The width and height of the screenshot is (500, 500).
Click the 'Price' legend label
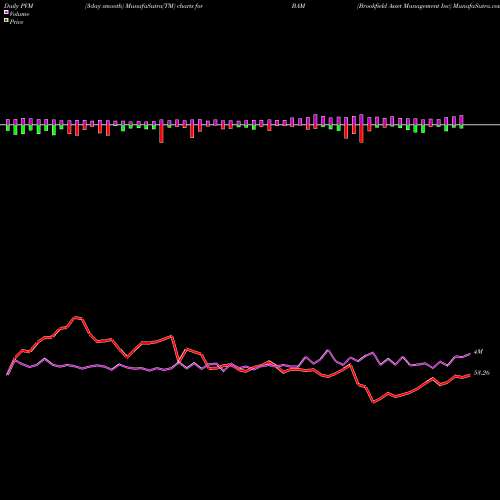(16, 22)
